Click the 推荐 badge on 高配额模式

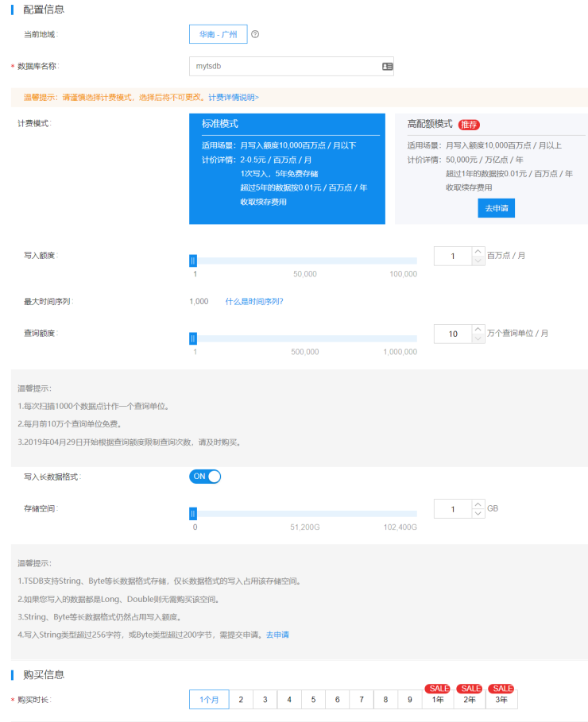(469, 125)
